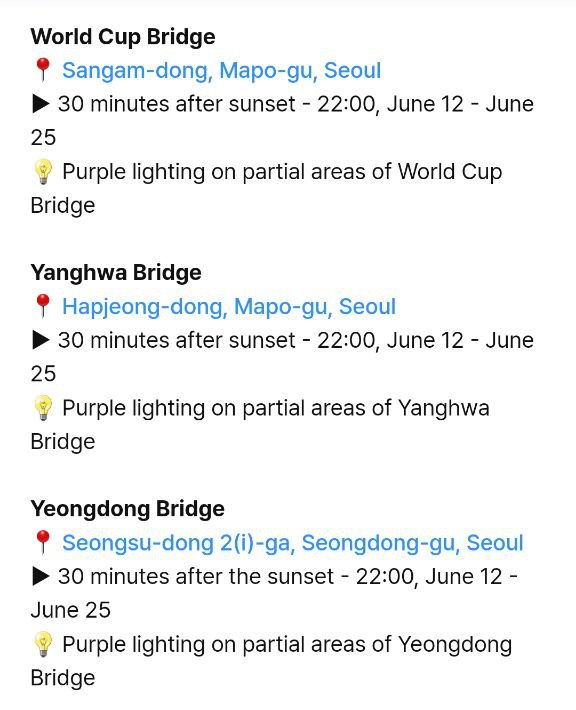The image size is (576, 710).
Task: Click the light bulb icon for Yanghwa Bridge
Action: click(43, 408)
